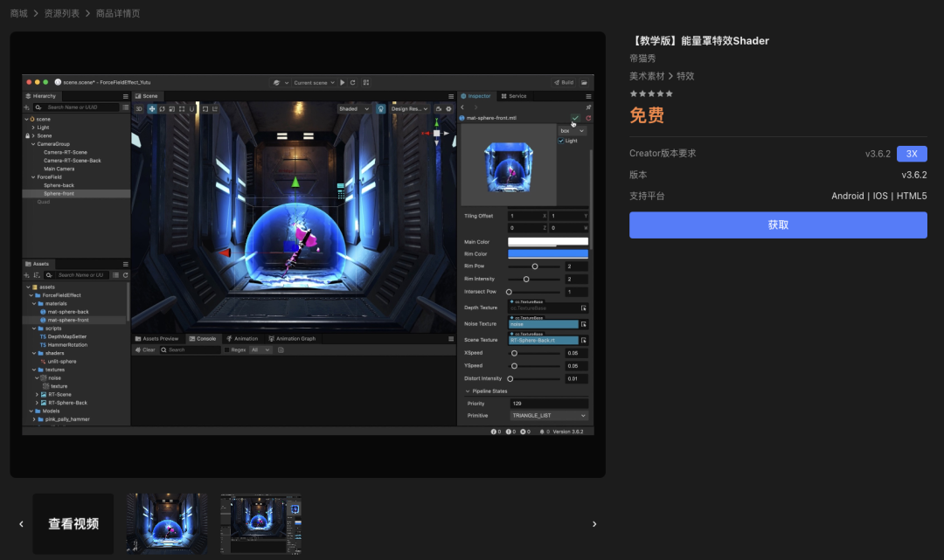The image size is (944, 560).
Task: Click the add node plus in Hierarchy
Action: point(26,107)
